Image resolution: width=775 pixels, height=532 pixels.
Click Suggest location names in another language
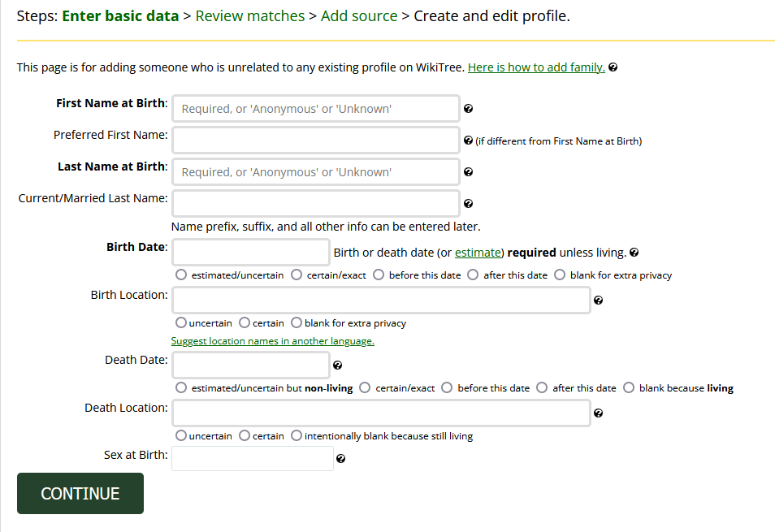272,340
